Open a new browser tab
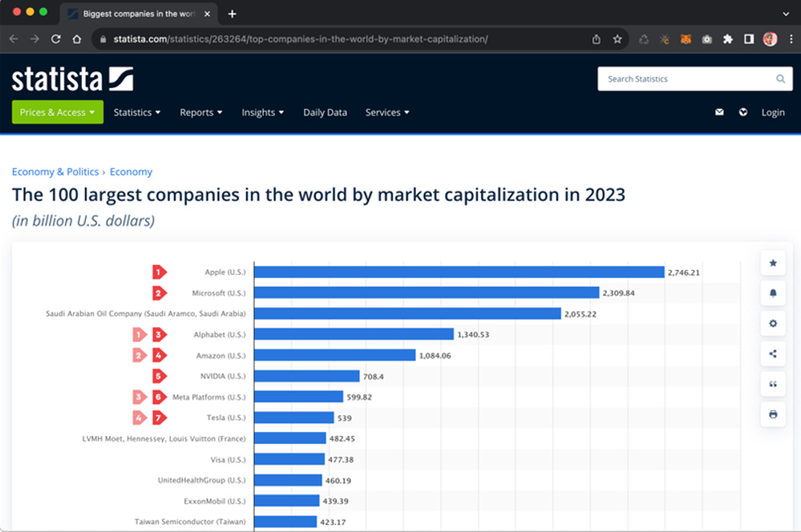This screenshot has height=532, width=801. pos(232,14)
